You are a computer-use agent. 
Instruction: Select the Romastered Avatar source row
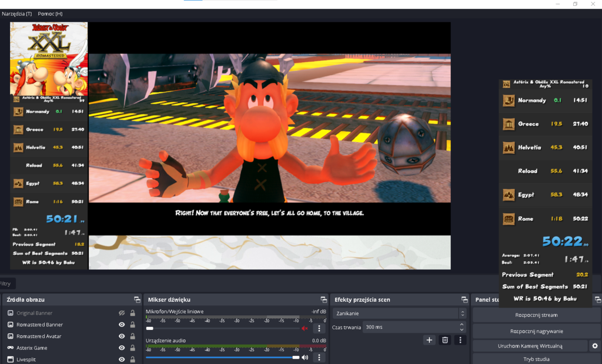coord(72,336)
